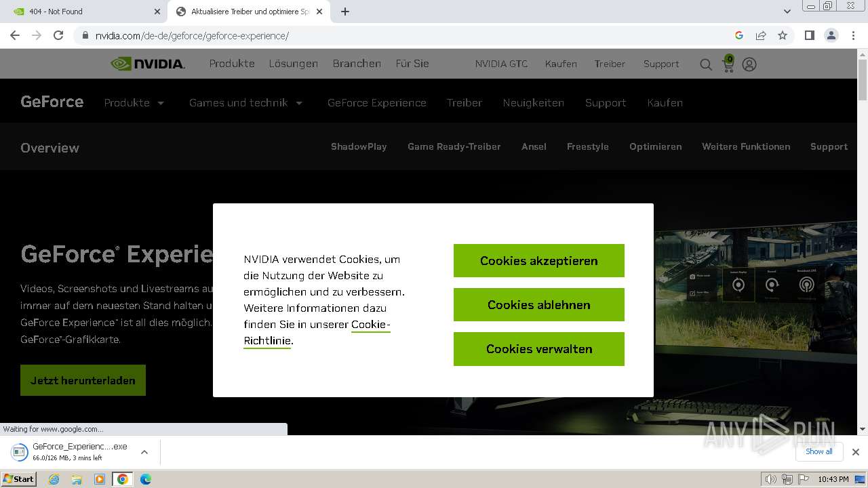Click Jetzt herunterladen button

(83, 380)
